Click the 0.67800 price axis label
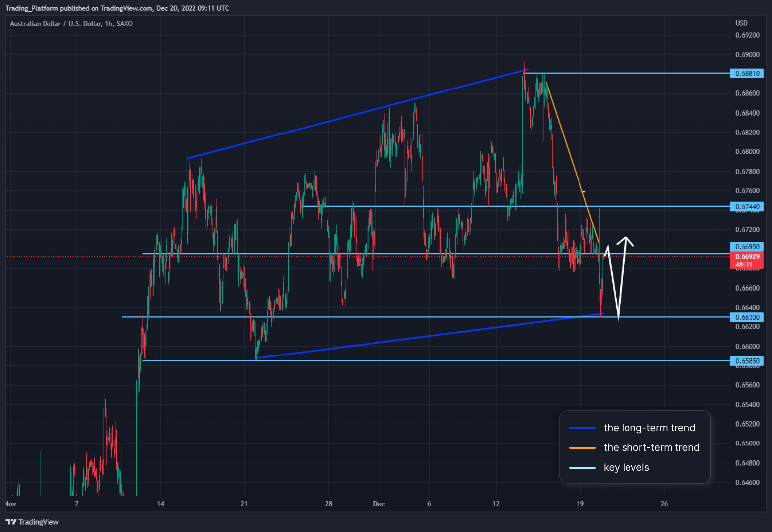Screen dimensions: 772x532 pos(747,172)
